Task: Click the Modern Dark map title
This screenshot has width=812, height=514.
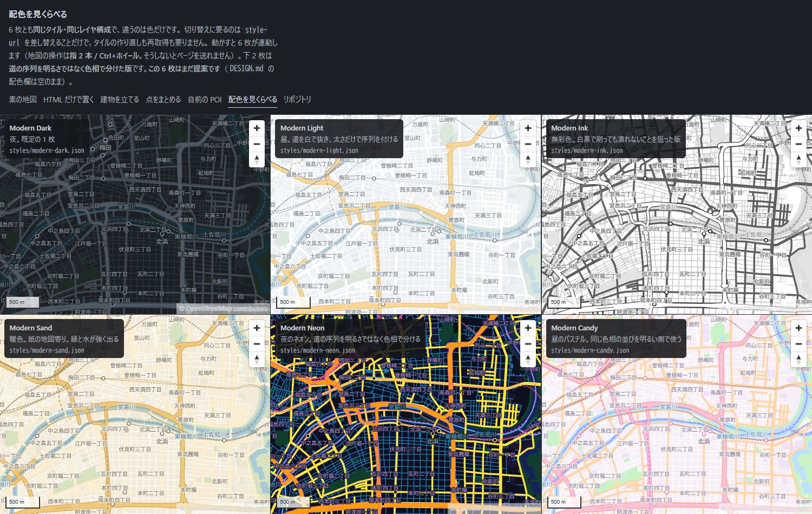Action: pos(30,128)
